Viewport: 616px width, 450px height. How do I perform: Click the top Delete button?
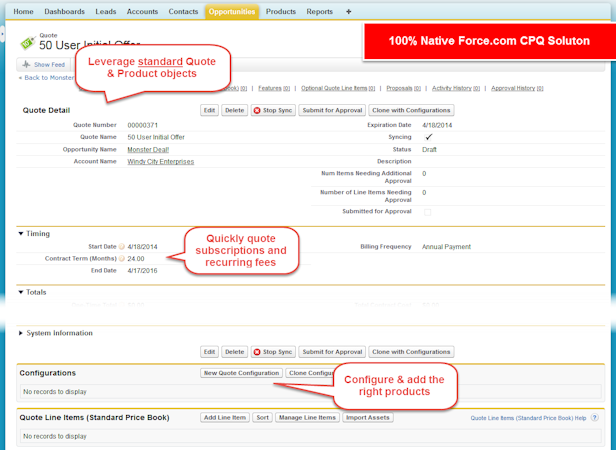coord(235,110)
